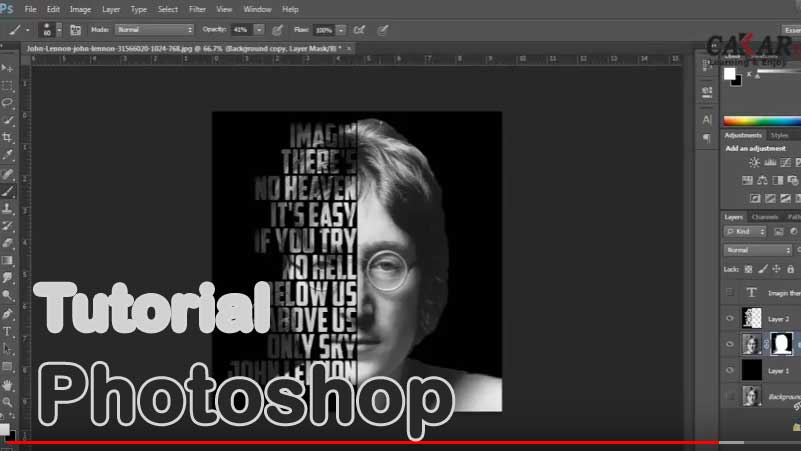The image size is (801, 451).
Task: Switch to the Styles tab
Action: (x=780, y=135)
